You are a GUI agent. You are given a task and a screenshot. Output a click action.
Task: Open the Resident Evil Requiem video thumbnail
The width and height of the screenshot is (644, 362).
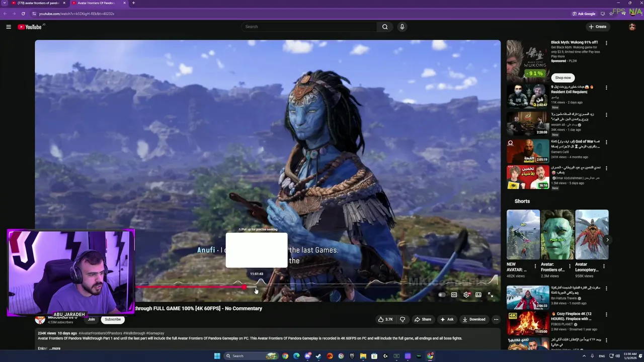pyautogui.click(x=528, y=96)
